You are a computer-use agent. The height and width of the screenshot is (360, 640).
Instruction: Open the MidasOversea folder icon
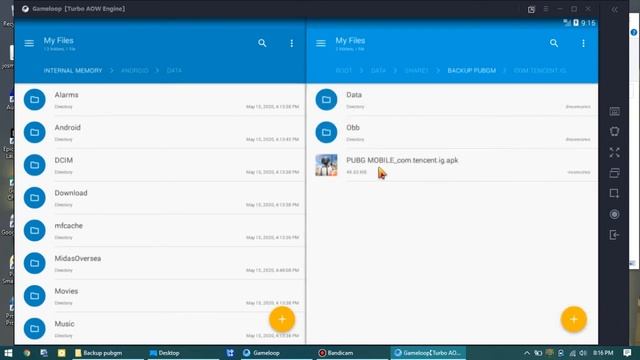tap(35, 263)
